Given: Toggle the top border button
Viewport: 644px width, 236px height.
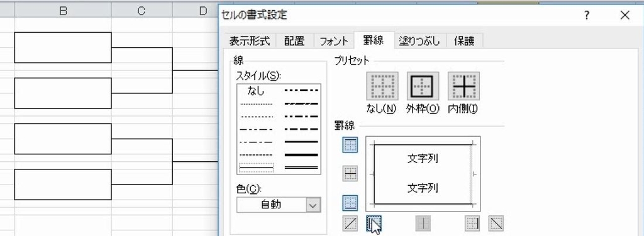Looking at the screenshot, I should tap(350, 144).
